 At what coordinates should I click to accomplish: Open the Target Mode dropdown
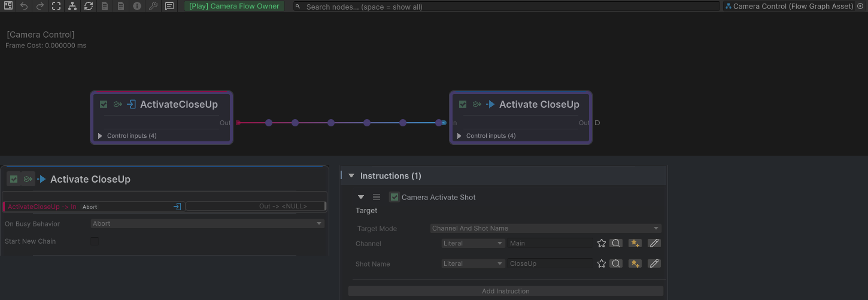pyautogui.click(x=546, y=228)
